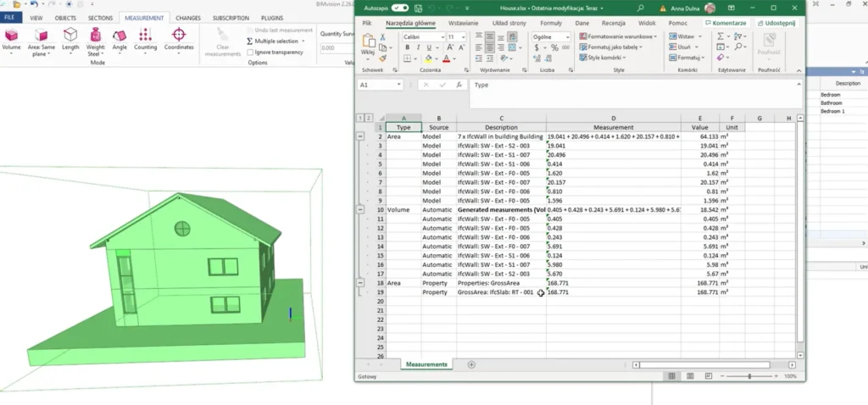
Task: Open the Ogólne number format dropdown
Action: tap(568, 37)
